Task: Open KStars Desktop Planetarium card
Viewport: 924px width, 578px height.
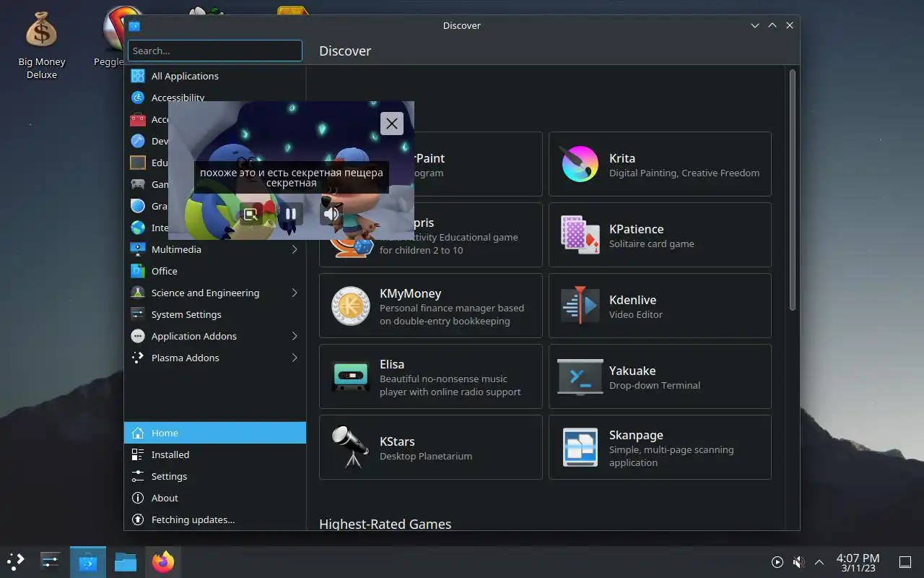Action: click(431, 447)
